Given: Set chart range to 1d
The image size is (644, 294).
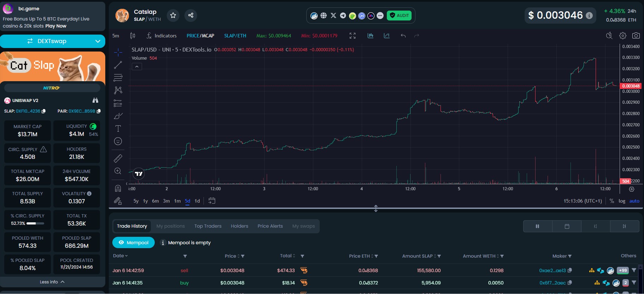Looking at the screenshot, I should click(197, 201).
